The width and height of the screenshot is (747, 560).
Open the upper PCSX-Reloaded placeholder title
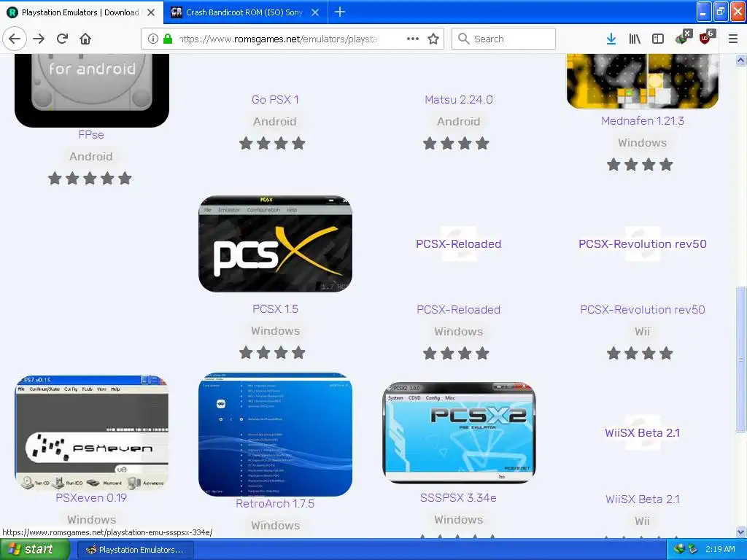coord(458,244)
